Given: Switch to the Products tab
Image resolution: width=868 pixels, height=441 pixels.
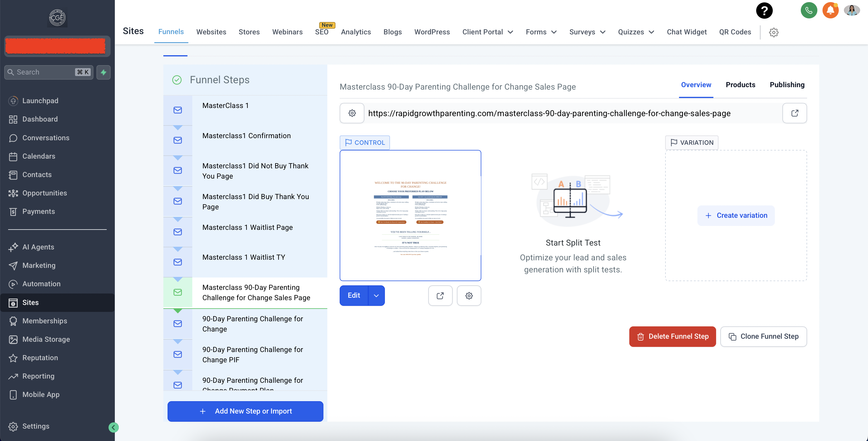Looking at the screenshot, I should pyautogui.click(x=740, y=85).
